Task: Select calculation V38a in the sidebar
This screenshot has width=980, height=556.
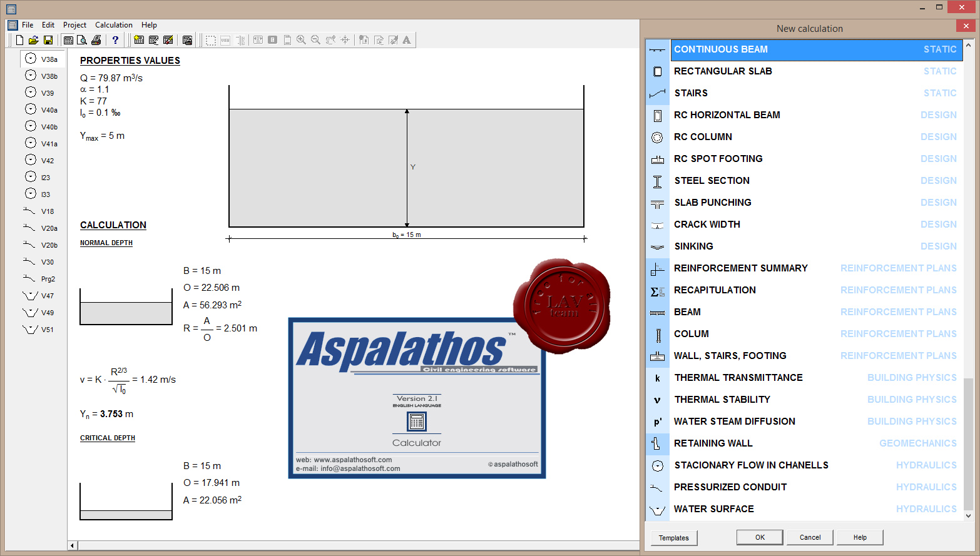Action: click(x=42, y=59)
